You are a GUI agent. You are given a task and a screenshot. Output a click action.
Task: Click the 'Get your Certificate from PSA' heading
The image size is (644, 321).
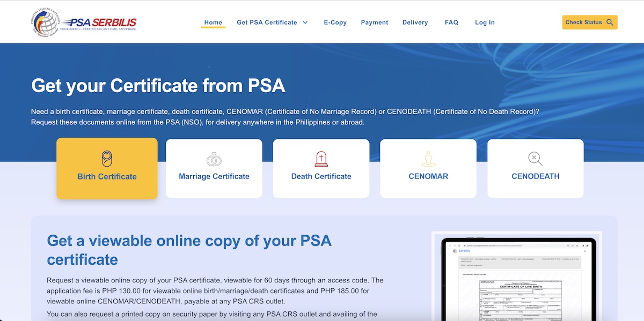(x=158, y=86)
